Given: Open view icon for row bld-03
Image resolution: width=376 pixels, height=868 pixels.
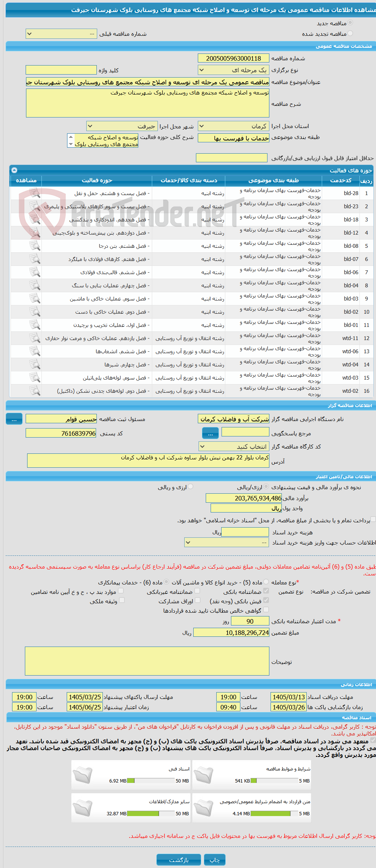Looking at the screenshot, I should click(35, 299).
